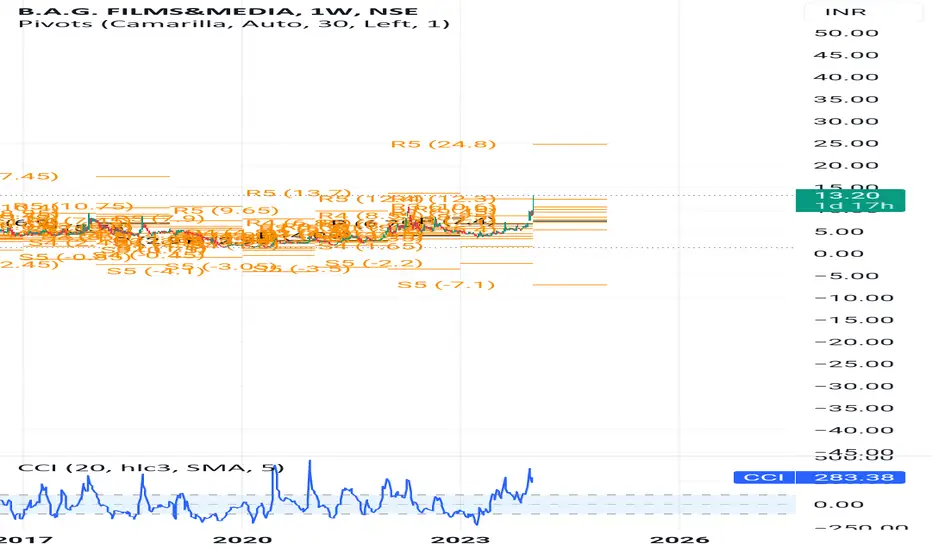Click the INR currency label

tap(845, 12)
